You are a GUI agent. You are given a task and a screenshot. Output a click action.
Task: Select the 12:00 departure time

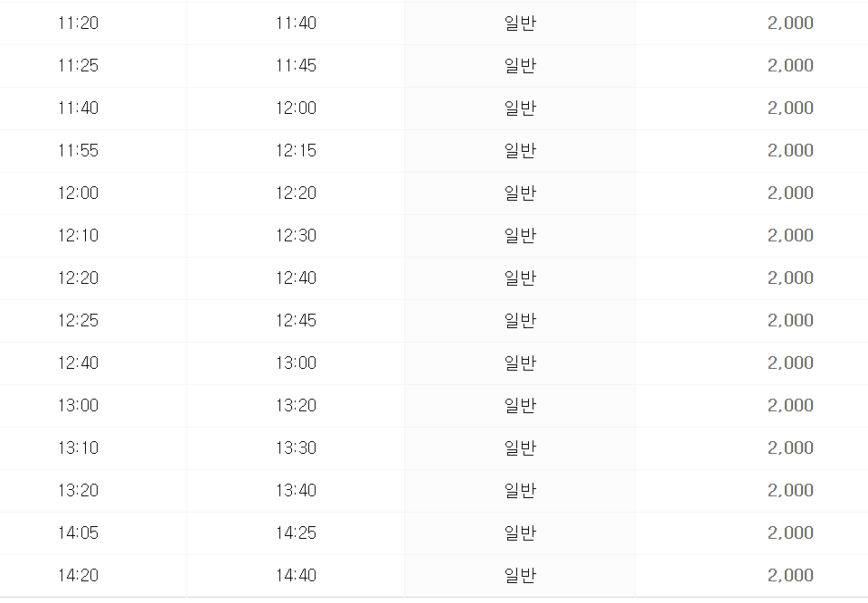click(78, 193)
